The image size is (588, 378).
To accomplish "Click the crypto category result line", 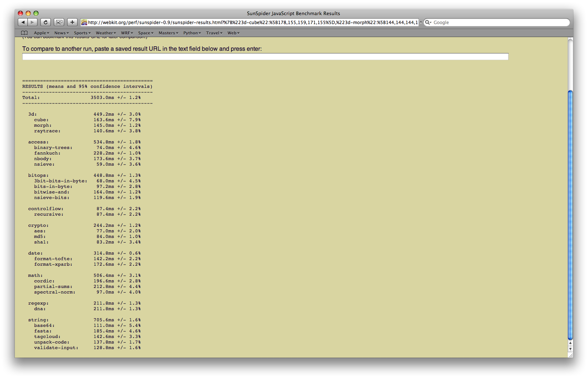I will click(85, 226).
